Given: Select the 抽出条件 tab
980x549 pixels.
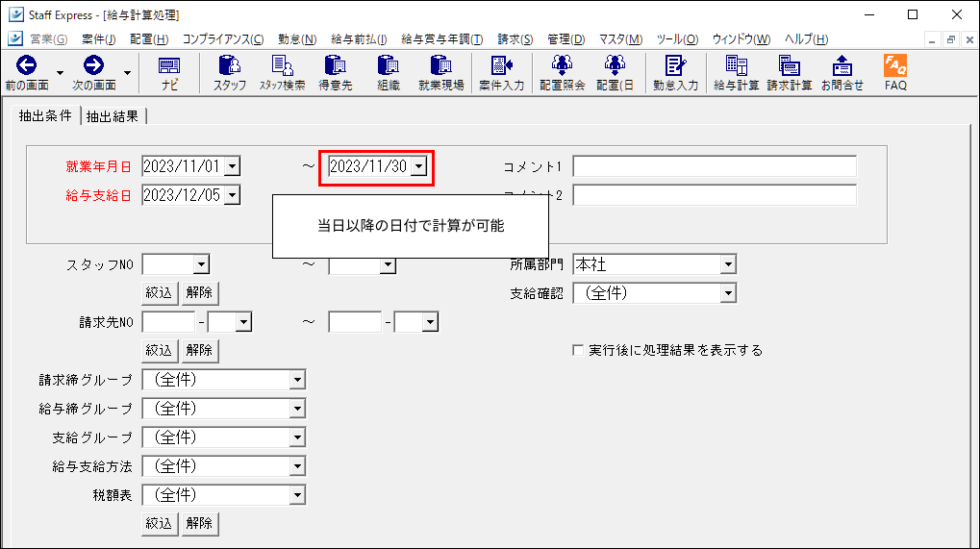Looking at the screenshot, I should (x=45, y=115).
